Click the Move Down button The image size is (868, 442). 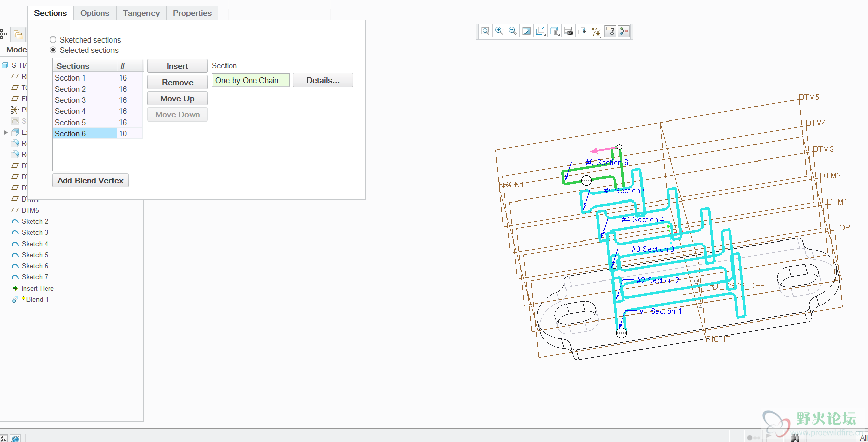click(177, 114)
